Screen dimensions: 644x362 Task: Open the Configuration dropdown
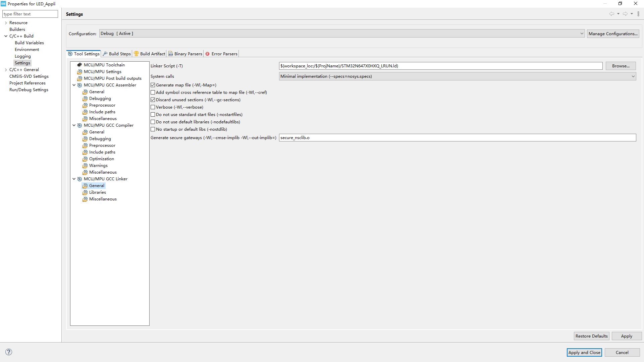pos(342,34)
